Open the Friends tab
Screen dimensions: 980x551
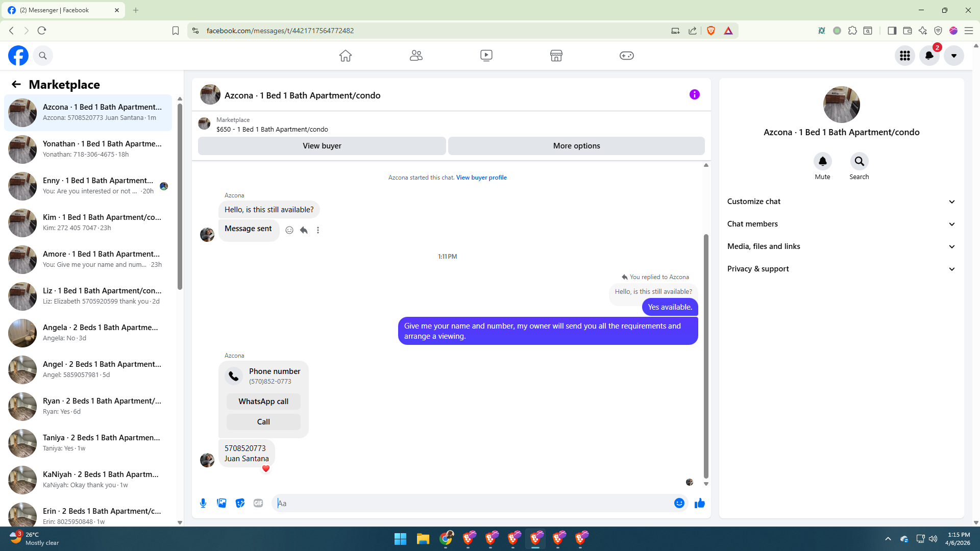point(416,56)
